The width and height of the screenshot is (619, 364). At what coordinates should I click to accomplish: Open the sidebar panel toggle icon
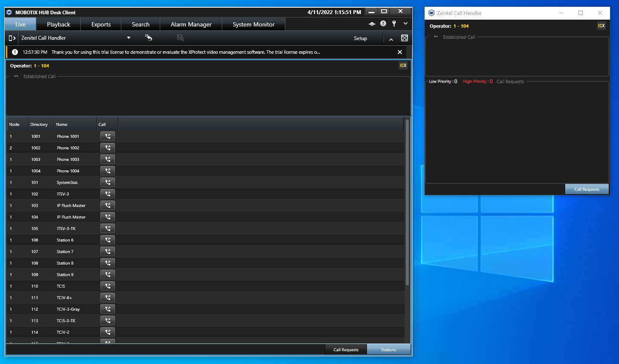(x=12, y=38)
